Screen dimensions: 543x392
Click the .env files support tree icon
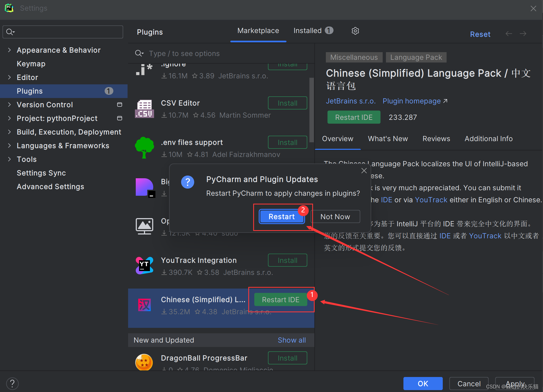pyautogui.click(x=144, y=148)
